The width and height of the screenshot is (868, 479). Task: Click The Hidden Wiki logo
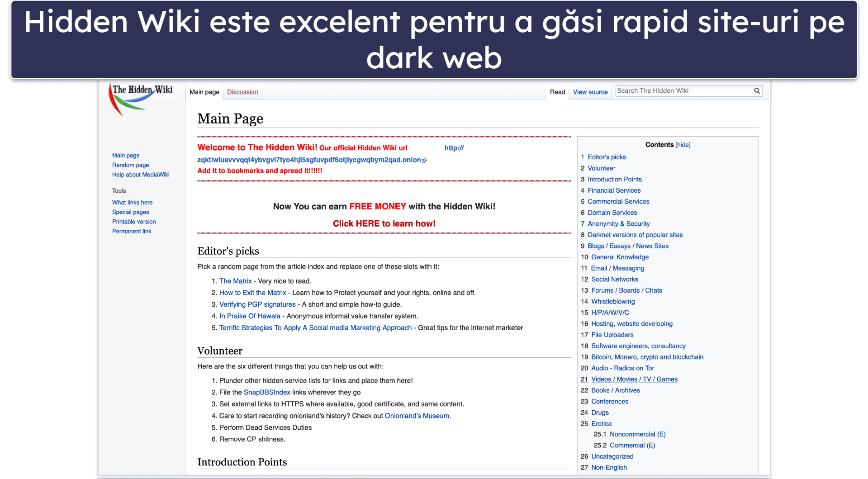[141, 100]
